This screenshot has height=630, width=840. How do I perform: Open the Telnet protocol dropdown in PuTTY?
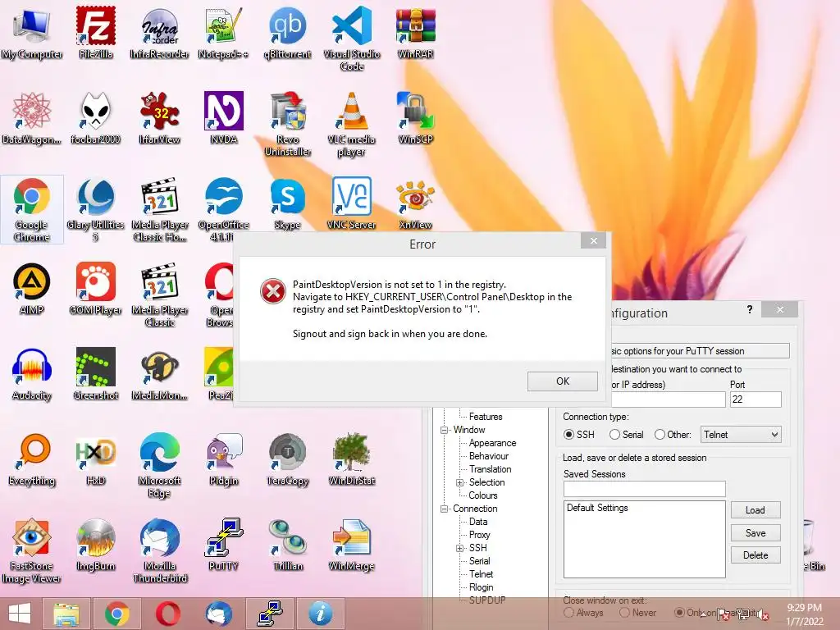click(741, 435)
